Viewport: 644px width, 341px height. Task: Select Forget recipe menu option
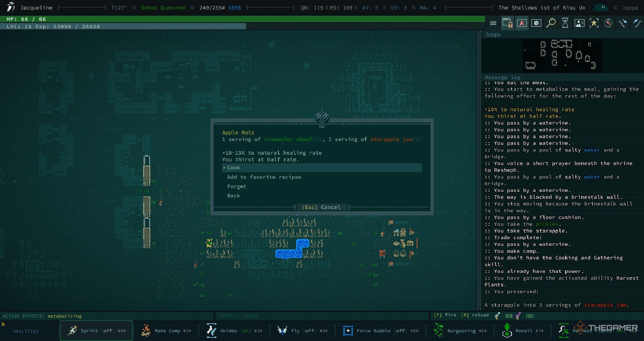pos(236,186)
